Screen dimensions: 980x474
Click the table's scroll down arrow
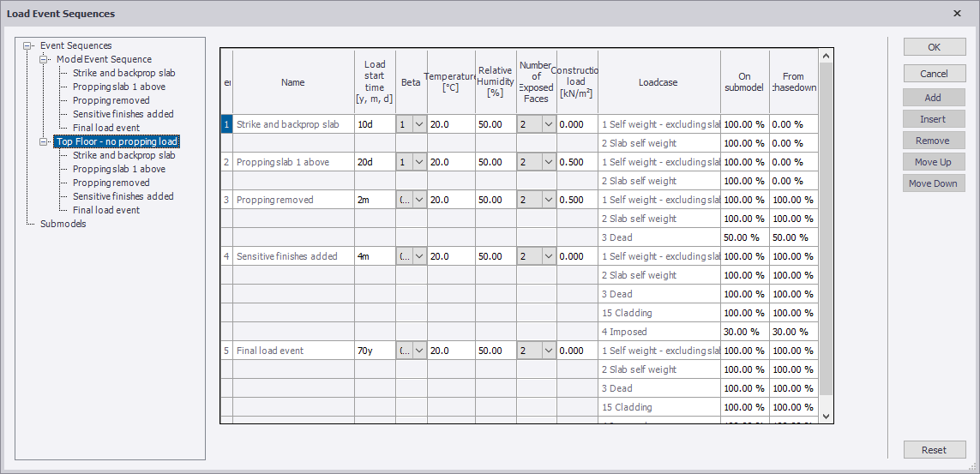[827, 416]
